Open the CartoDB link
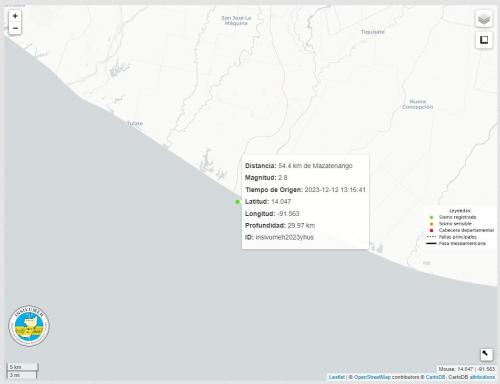 point(435,377)
